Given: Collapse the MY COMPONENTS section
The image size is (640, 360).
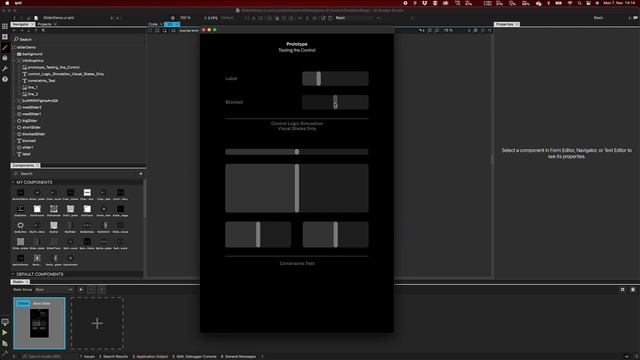Looking at the screenshot, I should 13,182.
